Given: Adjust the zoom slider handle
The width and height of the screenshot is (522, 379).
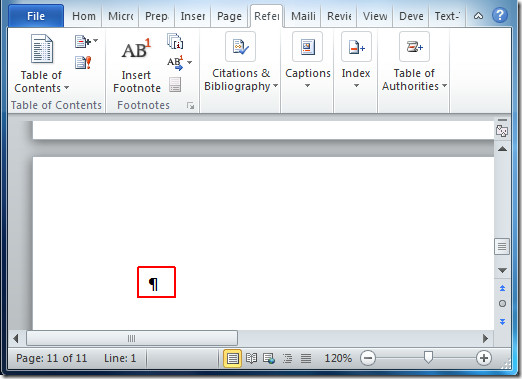Looking at the screenshot, I should click(x=428, y=358).
